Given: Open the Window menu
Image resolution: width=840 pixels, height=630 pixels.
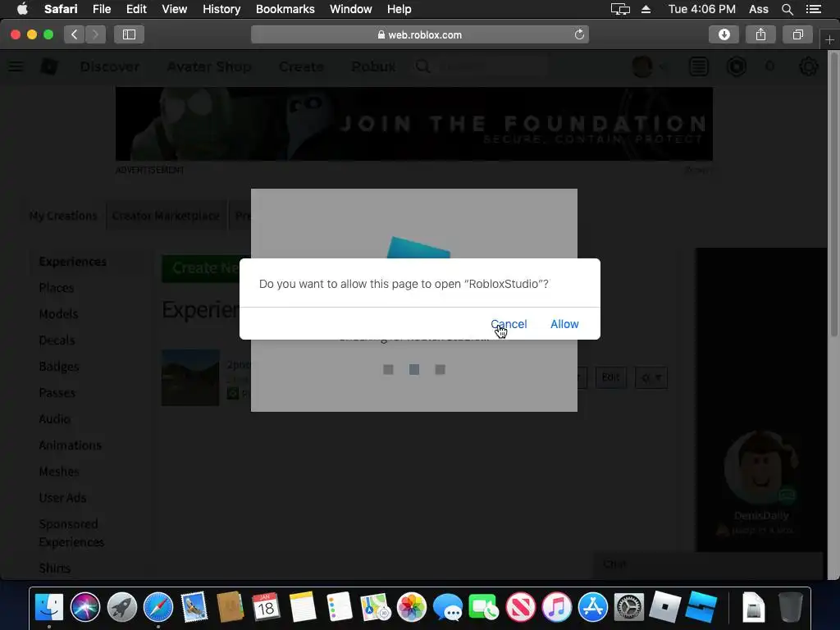Looking at the screenshot, I should tap(351, 9).
